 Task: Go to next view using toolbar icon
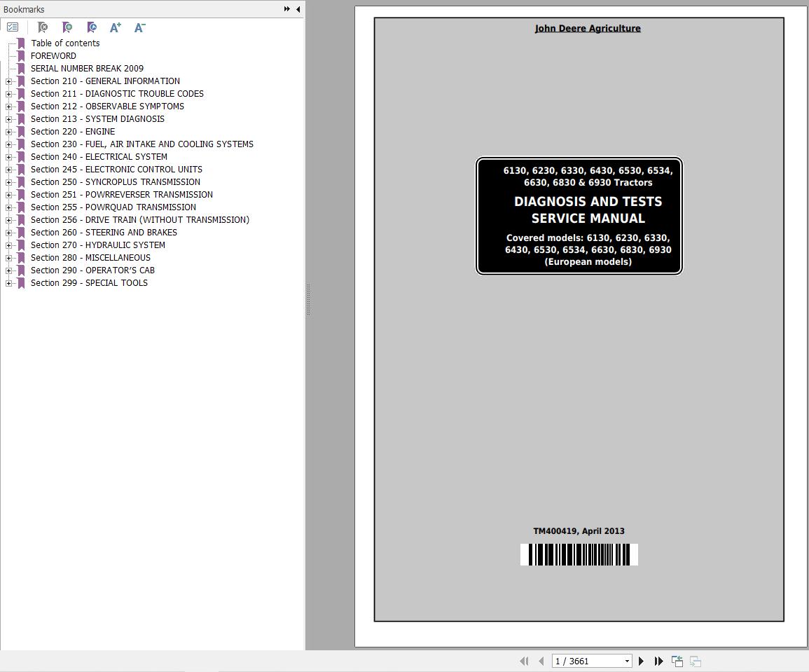point(696,661)
